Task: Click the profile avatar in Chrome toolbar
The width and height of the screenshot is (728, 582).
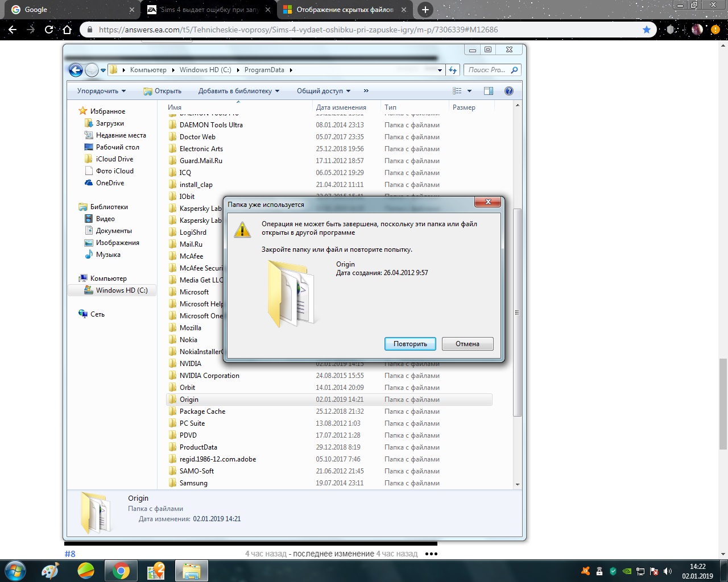Action: [697, 30]
